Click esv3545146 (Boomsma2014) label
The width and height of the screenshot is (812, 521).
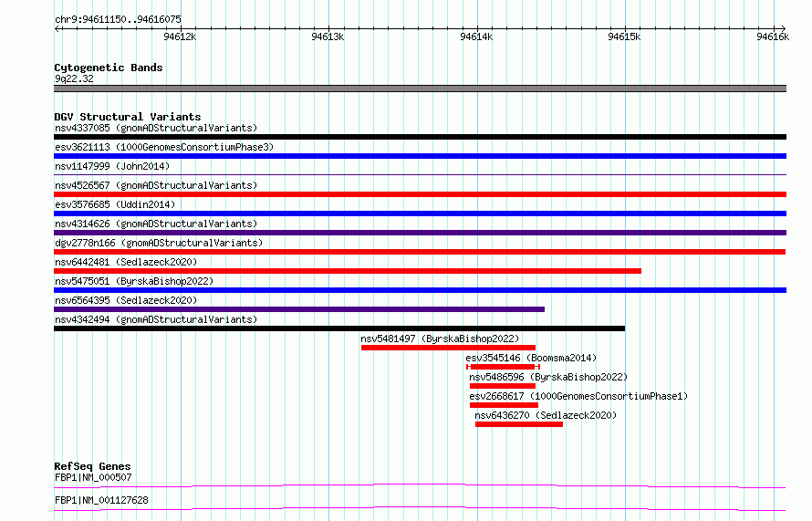click(531, 358)
